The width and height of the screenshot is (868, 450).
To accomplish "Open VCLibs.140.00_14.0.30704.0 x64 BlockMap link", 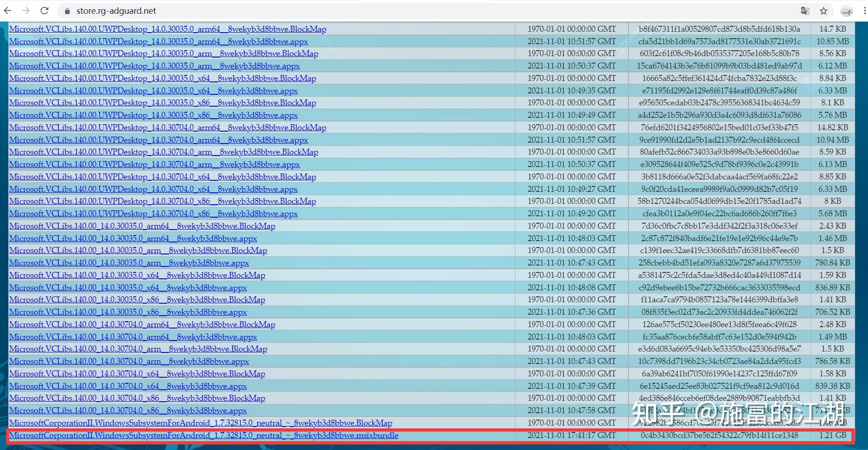I will pos(137,374).
